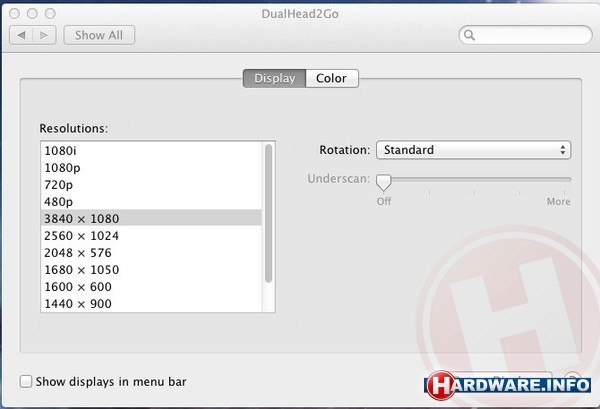The height and width of the screenshot is (409, 600).
Task: Select the 1080i resolution
Action: pyautogui.click(x=151, y=150)
